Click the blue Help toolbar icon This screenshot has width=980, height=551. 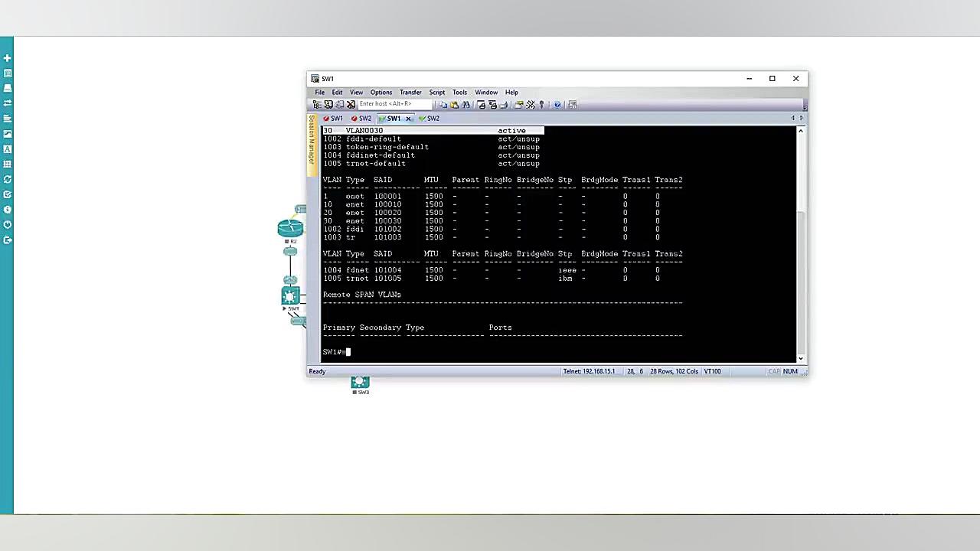tap(557, 105)
